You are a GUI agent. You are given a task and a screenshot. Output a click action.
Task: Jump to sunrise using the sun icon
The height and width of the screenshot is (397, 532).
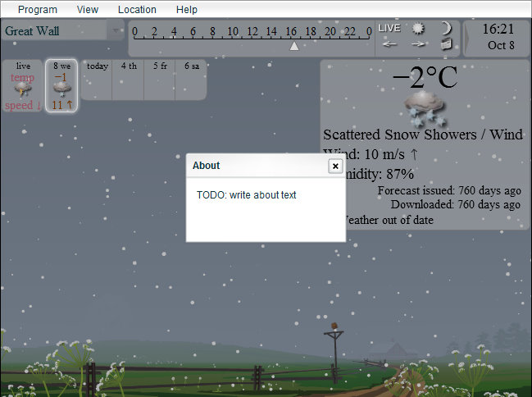418,28
